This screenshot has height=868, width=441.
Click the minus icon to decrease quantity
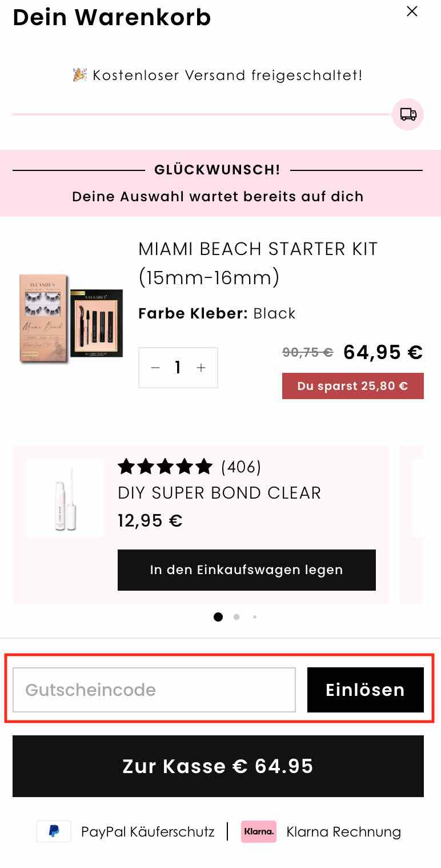(155, 368)
